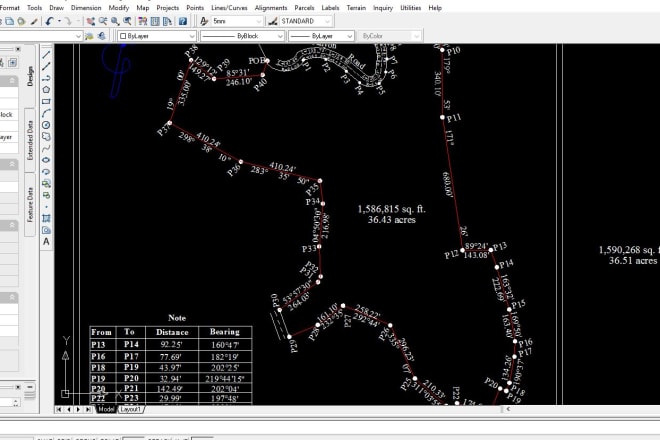Screen dimensions: 660x440
Task: Select the Construction Line tool
Action: pyautogui.click(x=46, y=66)
